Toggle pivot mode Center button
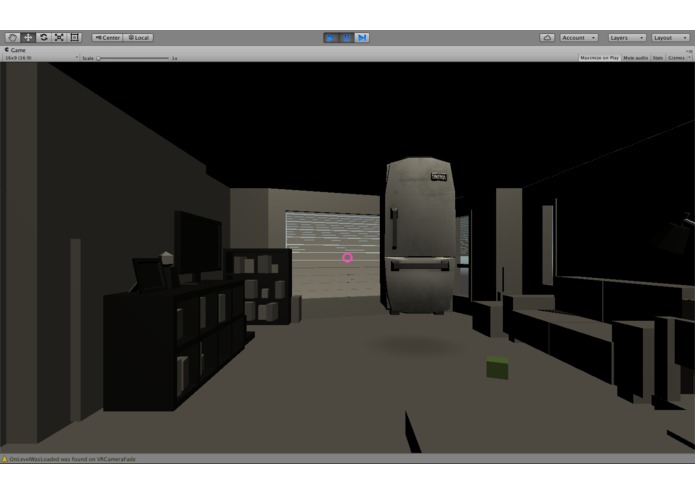The height and width of the screenshot is (494, 695). 107,38
